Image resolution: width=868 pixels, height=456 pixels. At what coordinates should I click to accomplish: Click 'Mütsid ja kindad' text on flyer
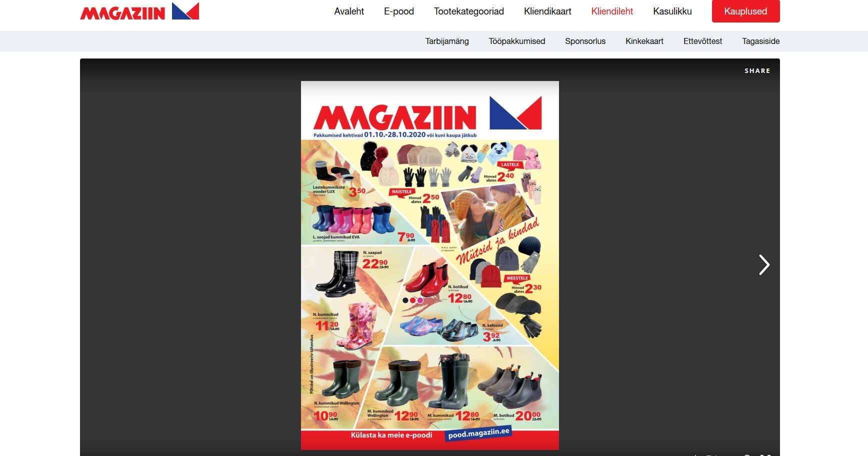498,241
